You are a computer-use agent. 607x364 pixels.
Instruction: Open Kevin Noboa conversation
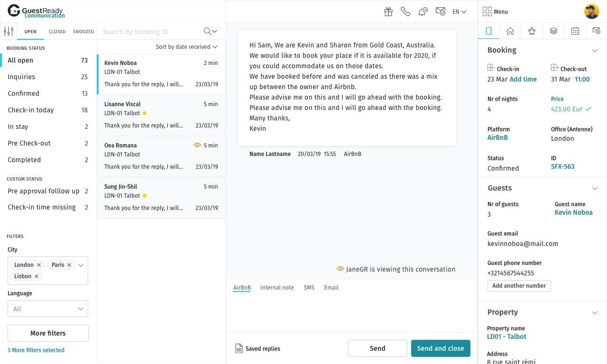tap(161, 75)
